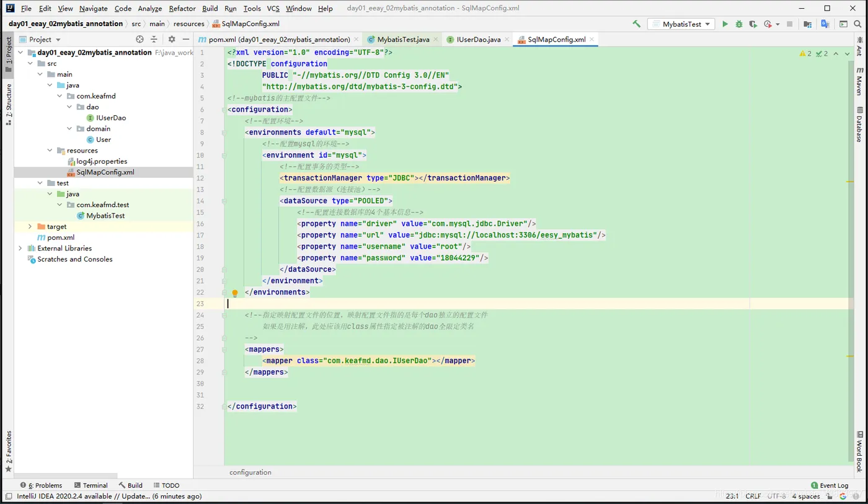Collapse all nodes in Project panel
This screenshot has height=504, width=868.
pos(154,39)
